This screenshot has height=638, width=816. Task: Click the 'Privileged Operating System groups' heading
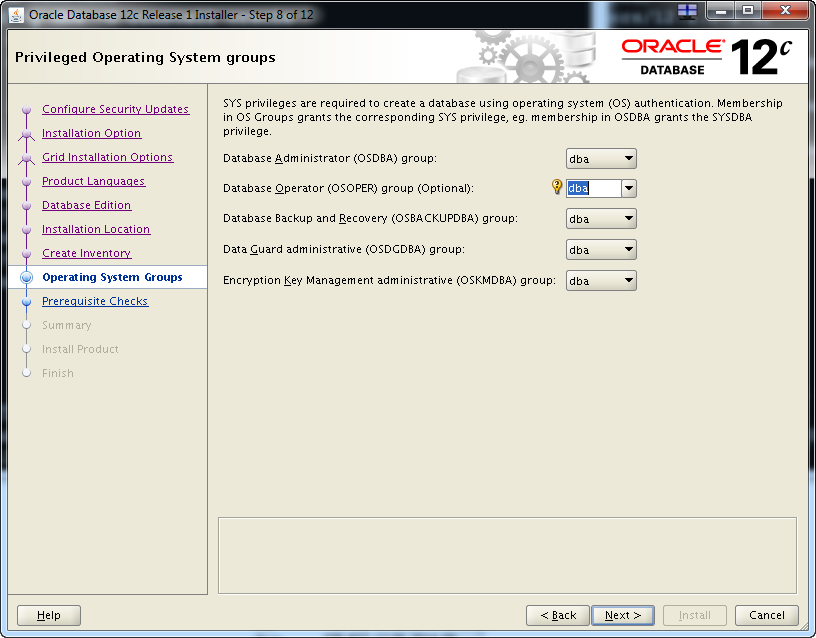point(145,57)
